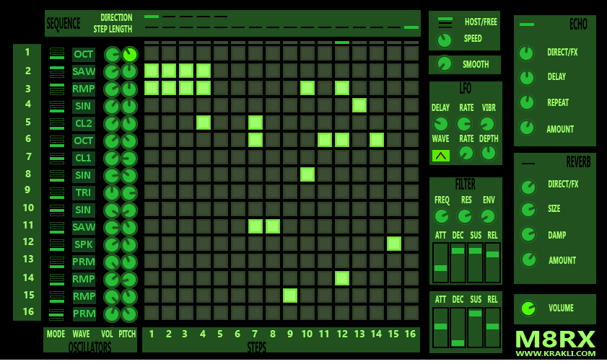
Task: Open the SPK waveform selector on oscillator 12
Action: click(84, 244)
